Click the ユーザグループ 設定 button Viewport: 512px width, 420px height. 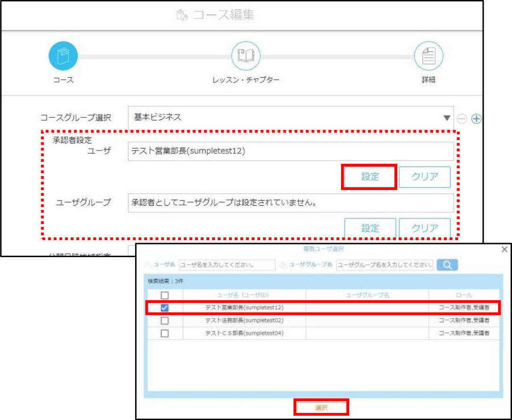(370, 228)
